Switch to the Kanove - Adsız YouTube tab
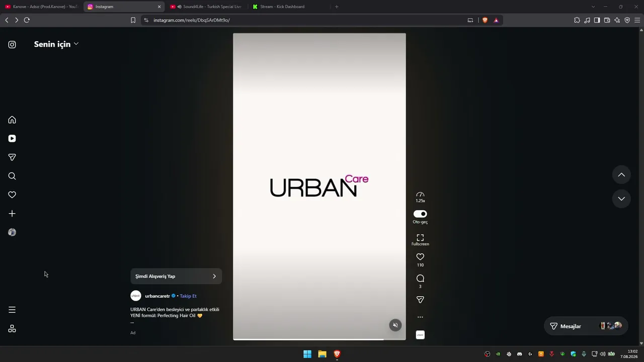Screen dimensions: 644x362 tap(41, 7)
